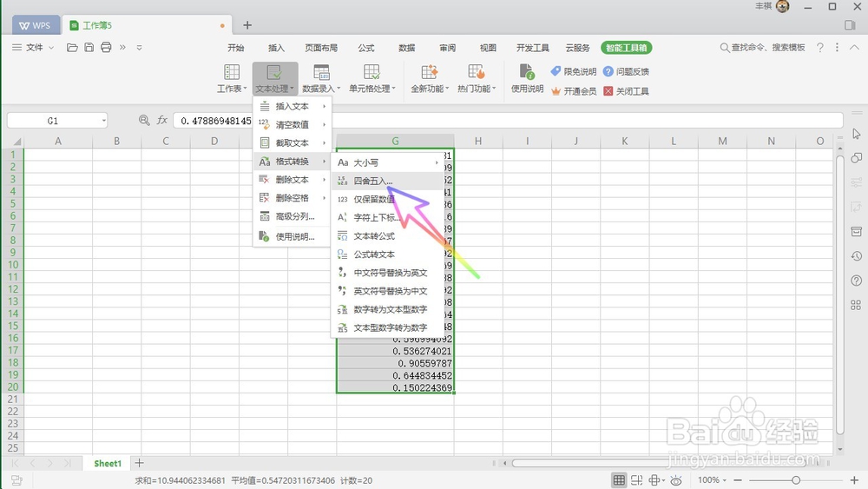Select 中文符号替换为英文 menu item

point(387,273)
